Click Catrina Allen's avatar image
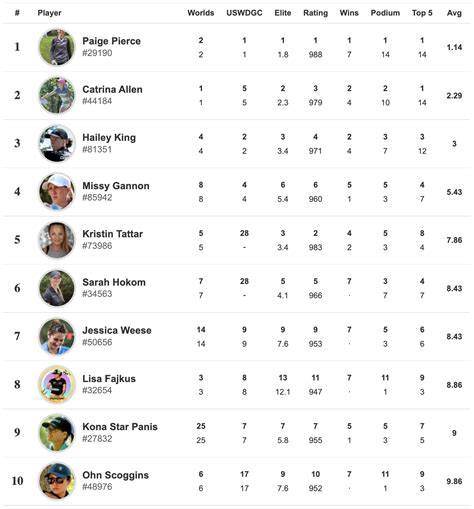474x509 pixels. [x=57, y=95]
